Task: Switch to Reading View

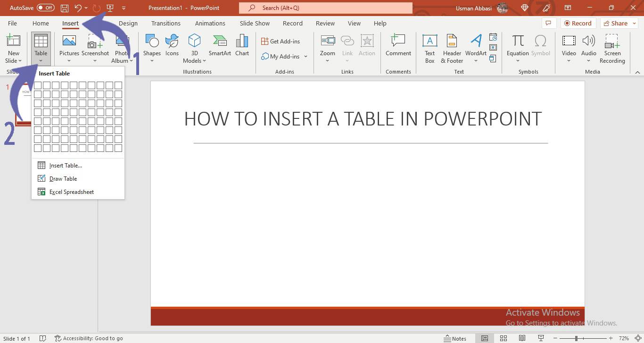Action: [522, 338]
